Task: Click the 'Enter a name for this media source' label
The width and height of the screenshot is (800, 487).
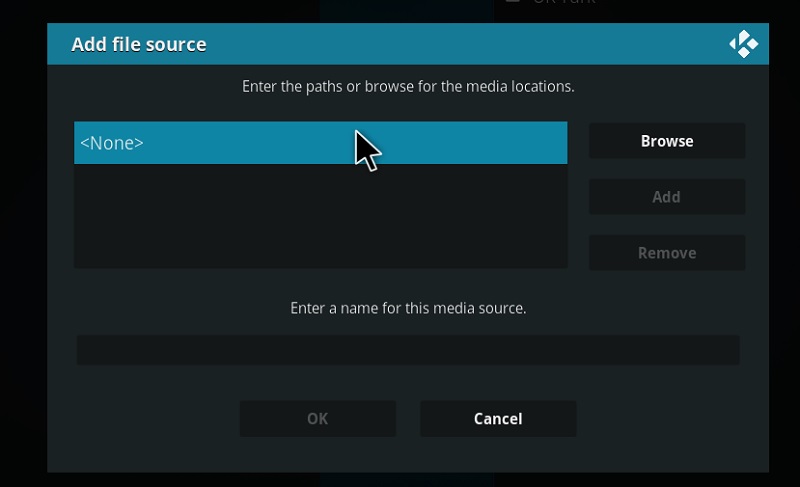Action: coord(408,308)
